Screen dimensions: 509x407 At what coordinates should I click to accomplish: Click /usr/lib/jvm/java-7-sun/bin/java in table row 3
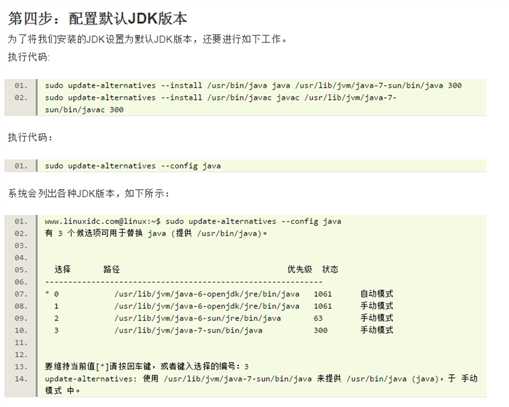(188, 330)
